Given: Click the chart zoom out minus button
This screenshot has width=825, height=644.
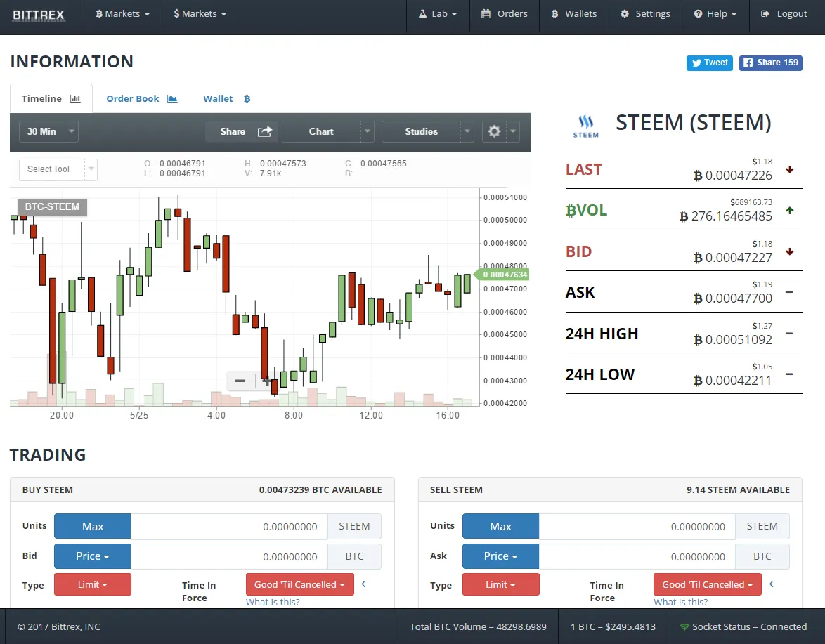Looking at the screenshot, I should point(240,381).
